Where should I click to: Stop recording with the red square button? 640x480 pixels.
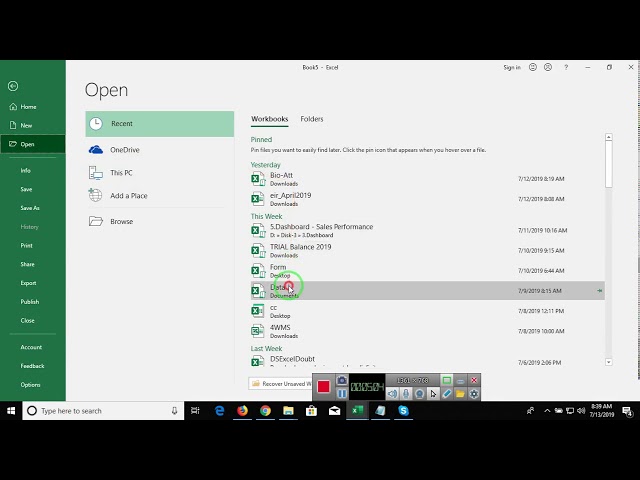pyautogui.click(x=323, y=387)
